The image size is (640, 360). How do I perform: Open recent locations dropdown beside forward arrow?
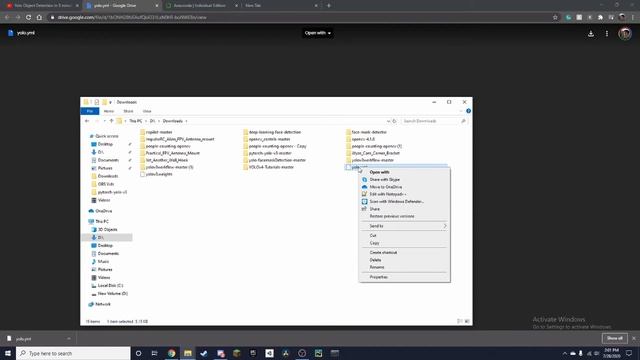click(104, 121)
